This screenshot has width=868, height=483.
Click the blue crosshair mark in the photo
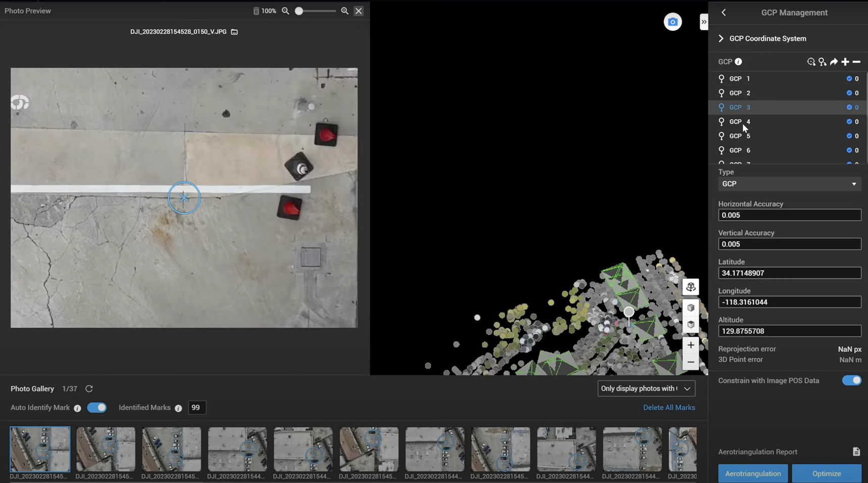click(x=184, y=198)
